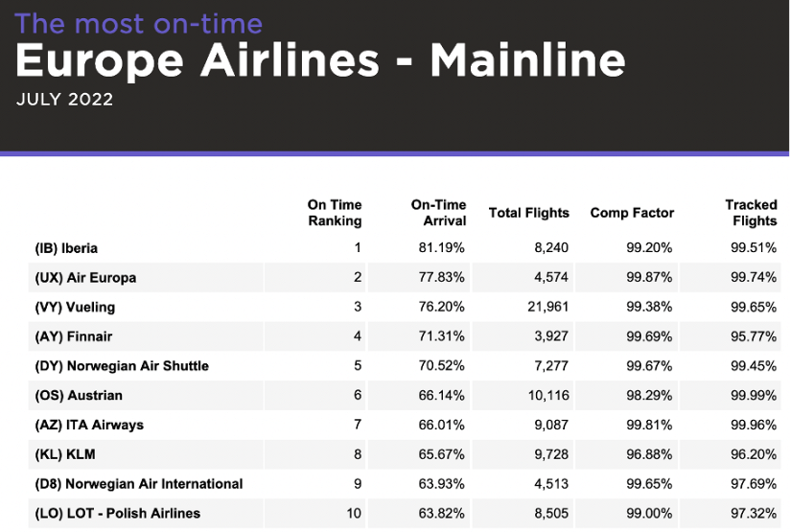Click the JULY 2022 date subtitle
Image resolution: width=790 pixels, height=532 pixels.
[64, 100]
